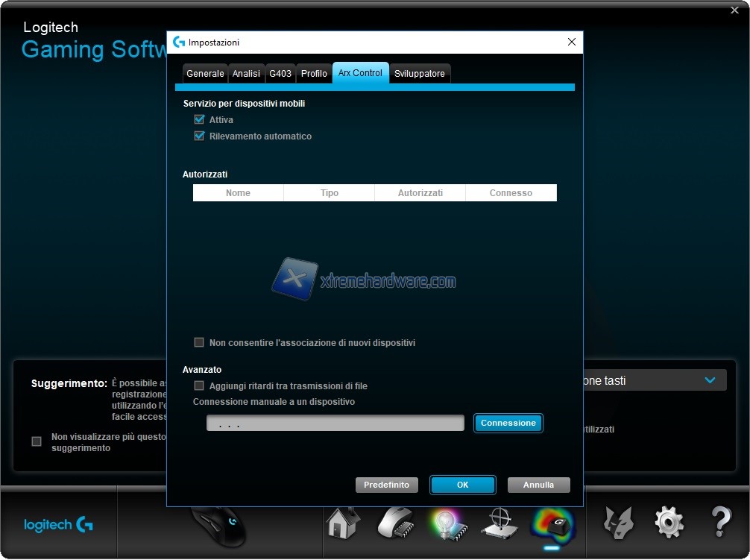The height and width of the screenshot is (560, 750).
Task: Click the manual connection IP address field
Action: pos(335,424)
